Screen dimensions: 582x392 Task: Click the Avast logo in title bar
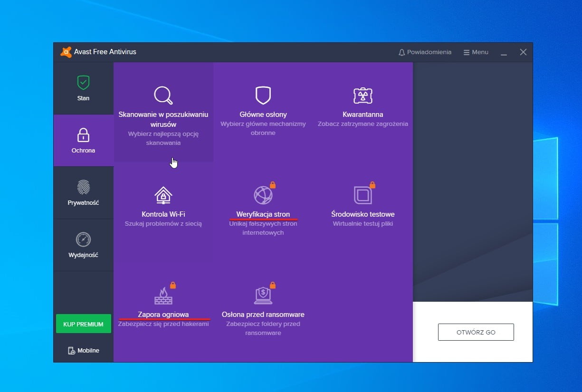pos(66,52)
